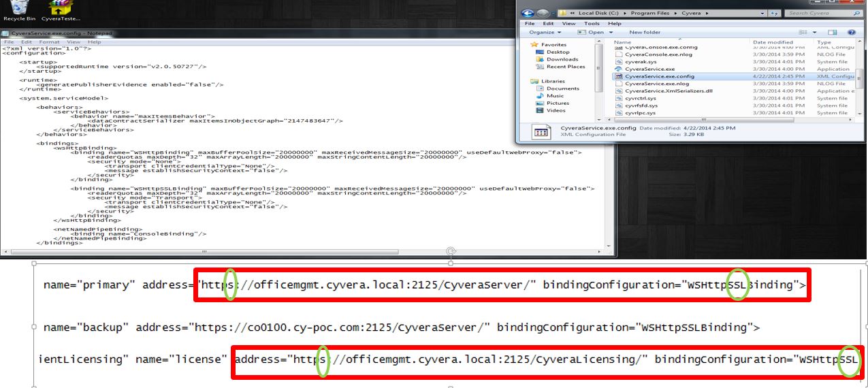Select Pictures library icon
Screen dimensions: 868x388
coord(539,103)
